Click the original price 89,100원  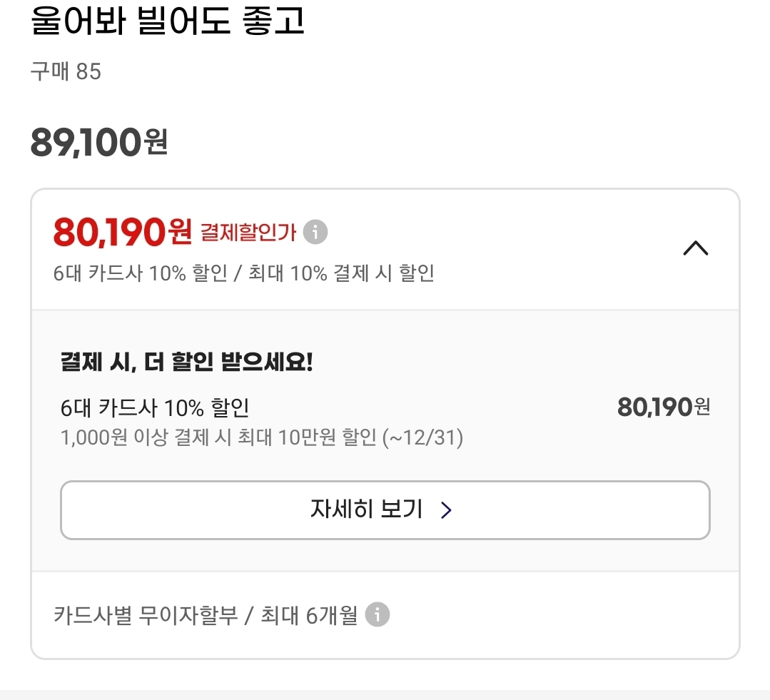98,143
